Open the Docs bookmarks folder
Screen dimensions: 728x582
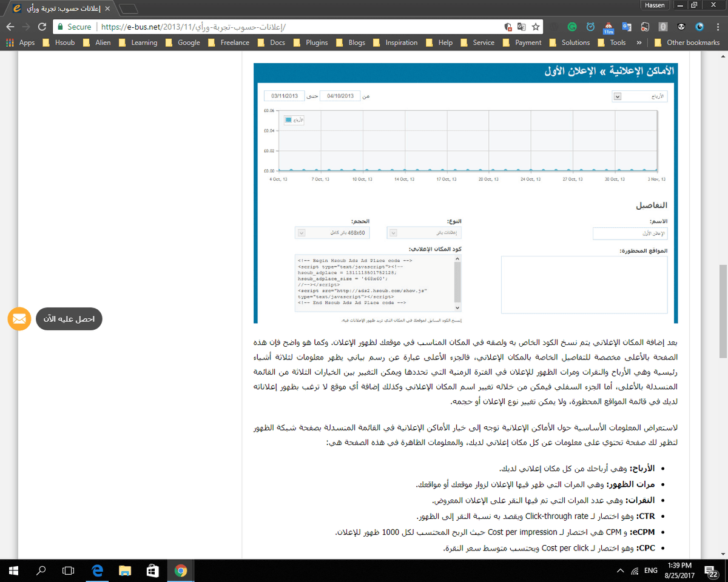click(271, 42)
